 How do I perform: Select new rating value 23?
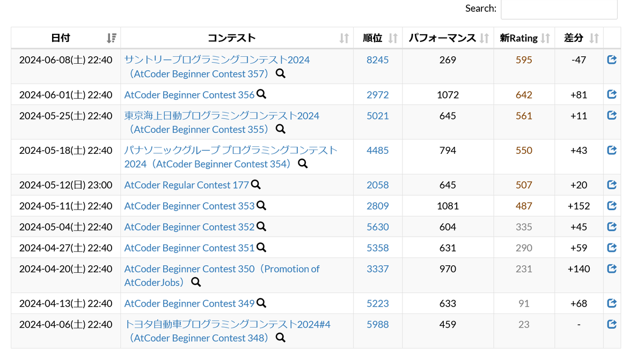coord(524,324)
